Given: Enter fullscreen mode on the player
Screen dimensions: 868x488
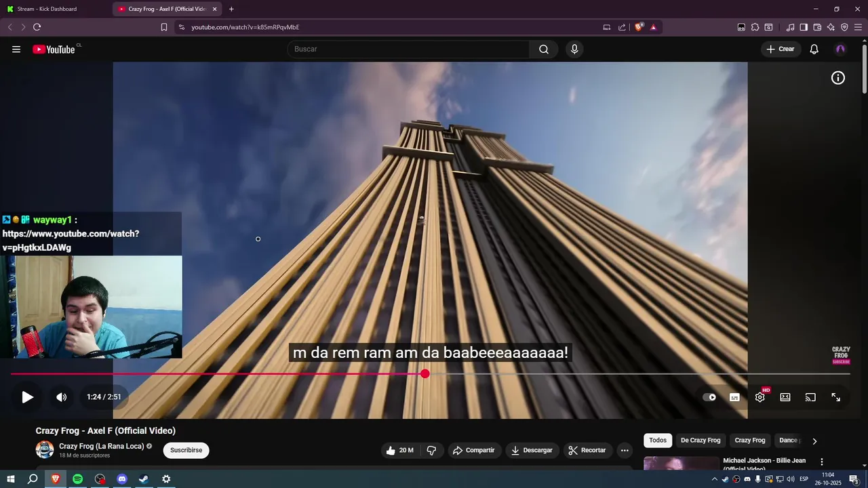Looking at the screenshot, I should pyautogui.click(x=836, y=397).
